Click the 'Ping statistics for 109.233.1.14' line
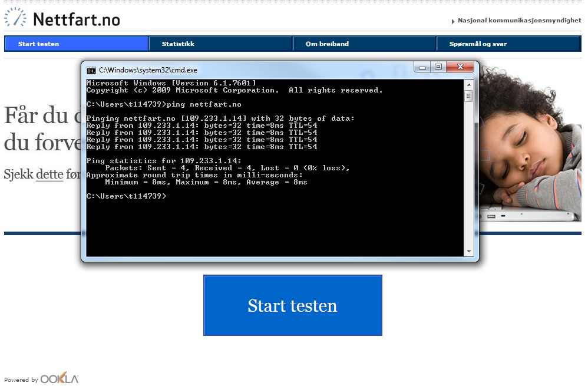 tap(164, 161)
